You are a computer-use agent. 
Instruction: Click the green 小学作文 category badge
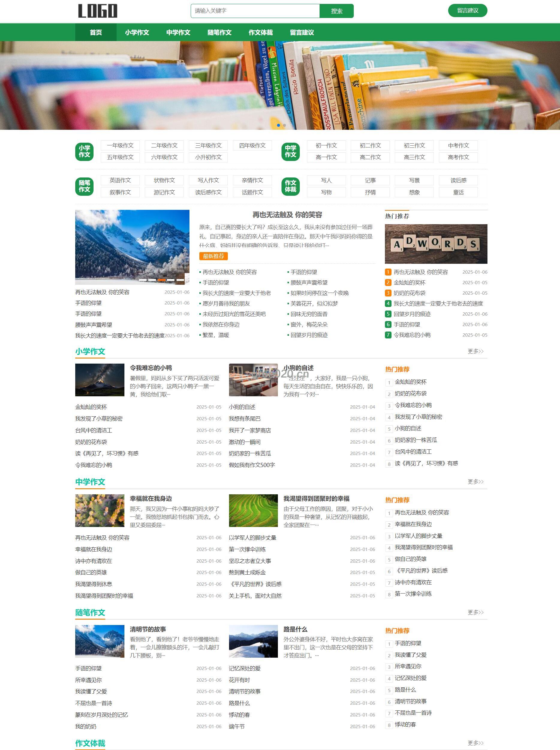85,151
